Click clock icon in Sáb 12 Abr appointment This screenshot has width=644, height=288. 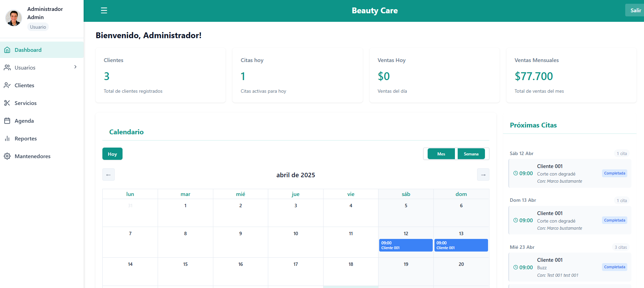[516, 173]
